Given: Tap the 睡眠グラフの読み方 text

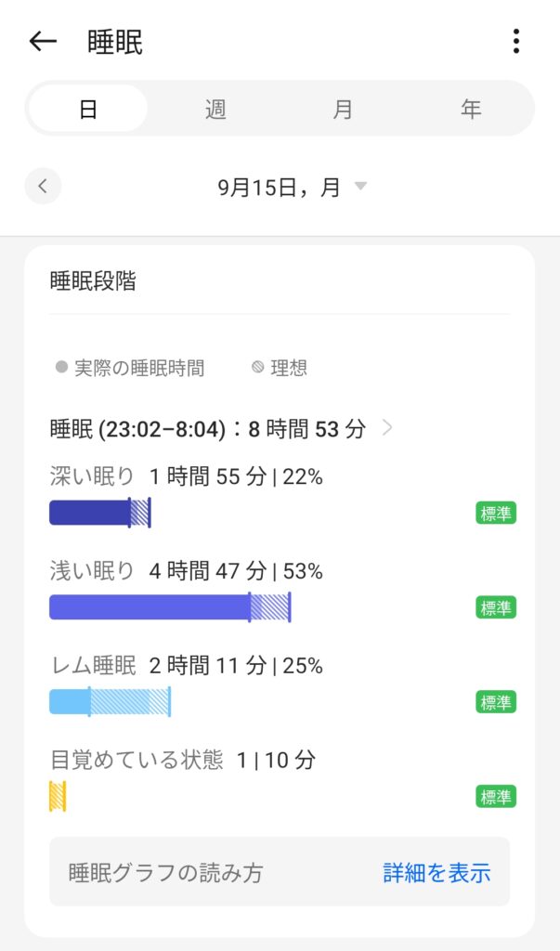Looking at the screenshot, I should pos(166,873).
